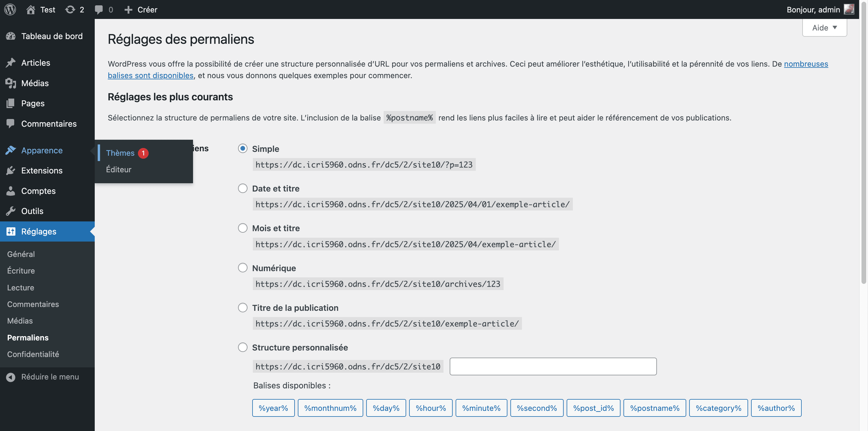Go to Général settings submenu

[x=21, y=254]
